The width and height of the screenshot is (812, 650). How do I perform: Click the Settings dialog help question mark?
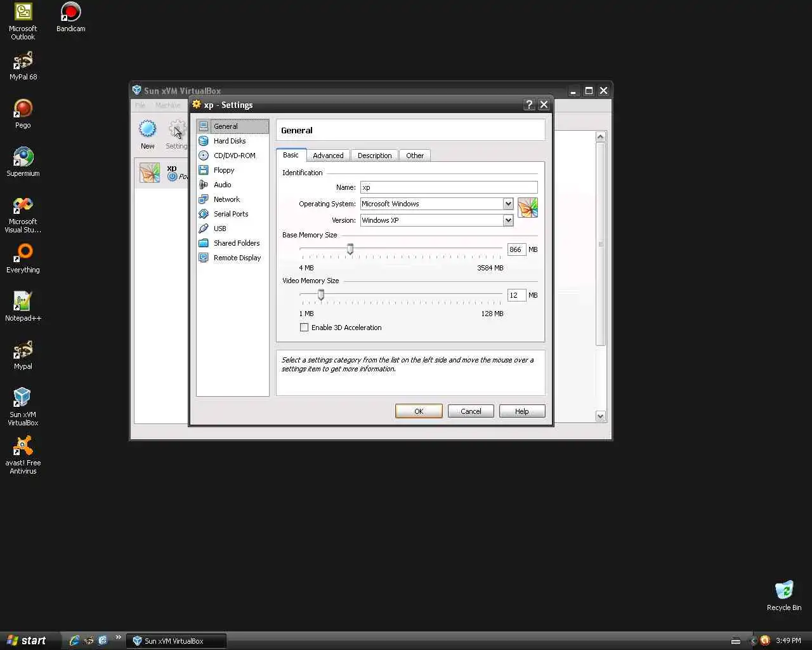pyautogui.click(x=529, y=105)
